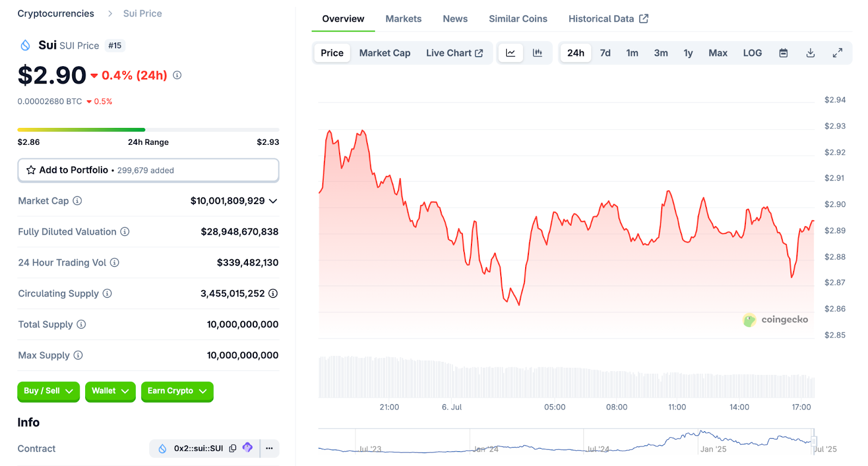The height and width of the screenshot is (466, 868).
Task: Copy the 0x2::sui::SUI contract address
Action: click(x=233, y=448)
